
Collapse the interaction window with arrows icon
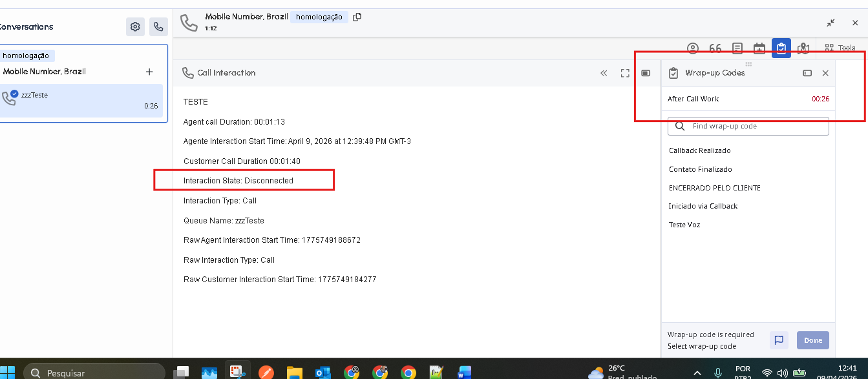[x=831, y=23]
